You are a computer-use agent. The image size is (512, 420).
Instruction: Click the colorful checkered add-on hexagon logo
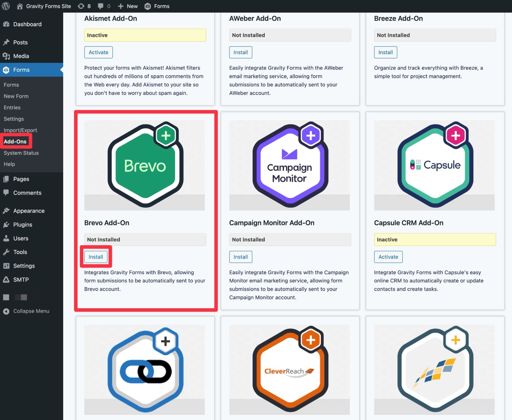[435, 369]
